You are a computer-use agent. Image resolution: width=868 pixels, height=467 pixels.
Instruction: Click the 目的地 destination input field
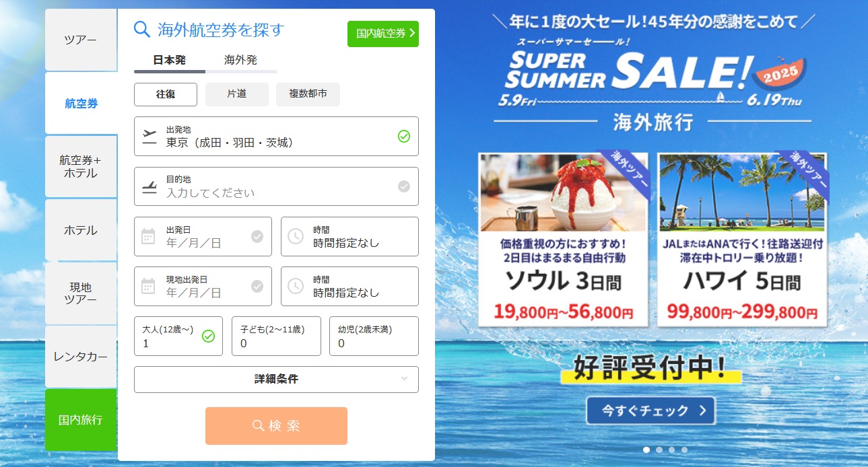point(276,186)
